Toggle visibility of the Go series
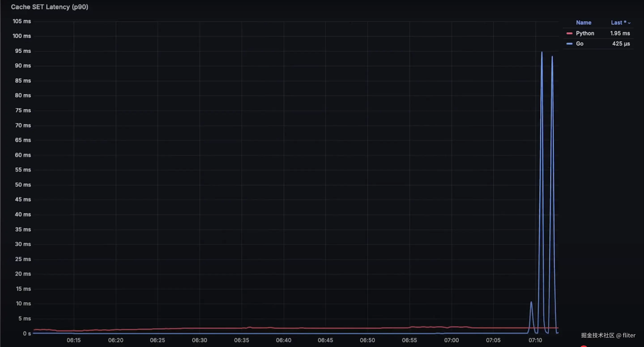The width and height of the screenshot is (644, 347). click(580, 43)
